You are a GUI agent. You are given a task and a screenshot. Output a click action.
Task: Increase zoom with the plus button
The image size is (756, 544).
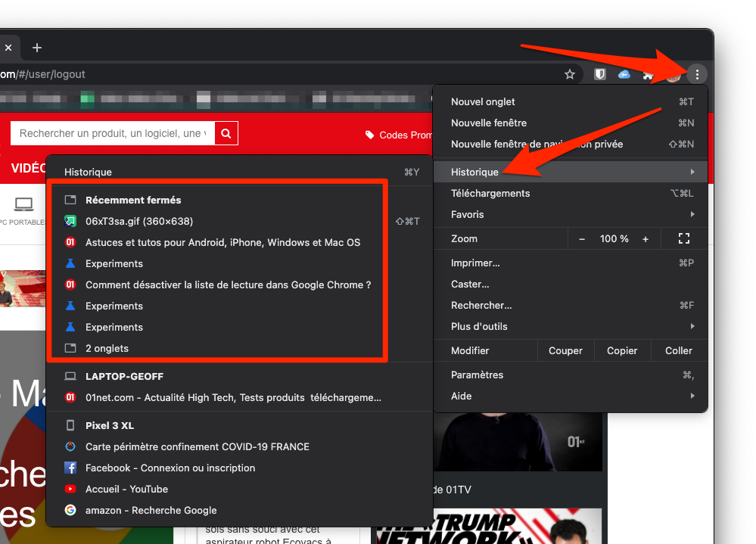645,239
